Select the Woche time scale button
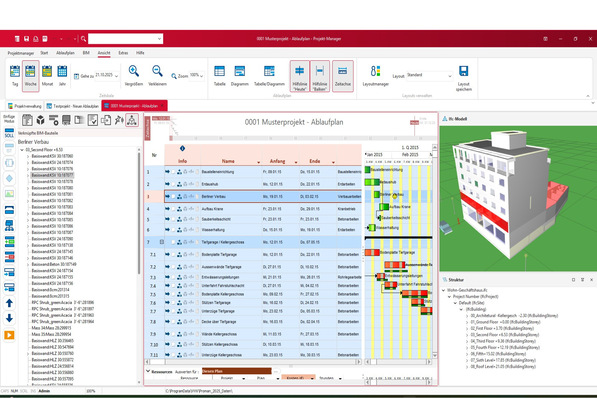This screenshot has height=398, width=597. [30, 75]
